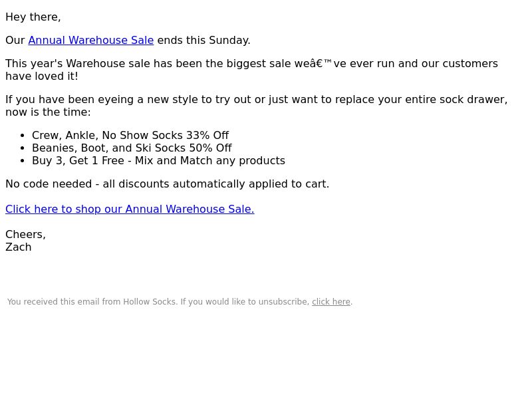Click the 'Hey there,' greeting line
The height and width of the screenshot is (399, 532).
click(33, 17)
